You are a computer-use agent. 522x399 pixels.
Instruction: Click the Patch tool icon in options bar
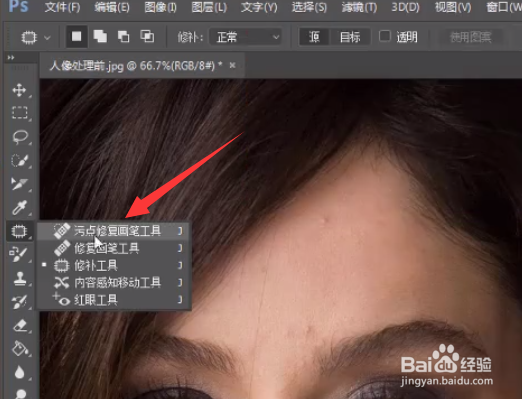point(29,37)
